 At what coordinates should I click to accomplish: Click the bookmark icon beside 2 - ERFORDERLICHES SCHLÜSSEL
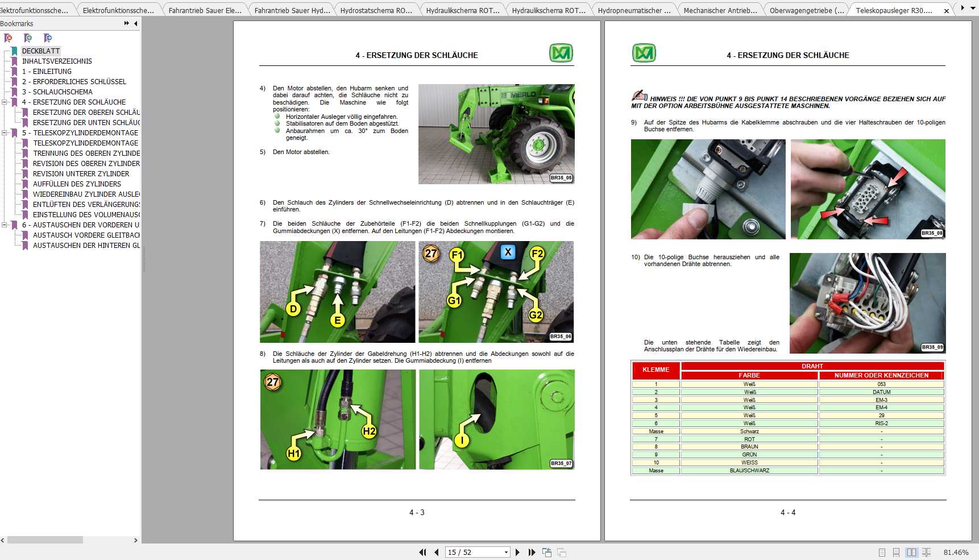tap(14, 82)
